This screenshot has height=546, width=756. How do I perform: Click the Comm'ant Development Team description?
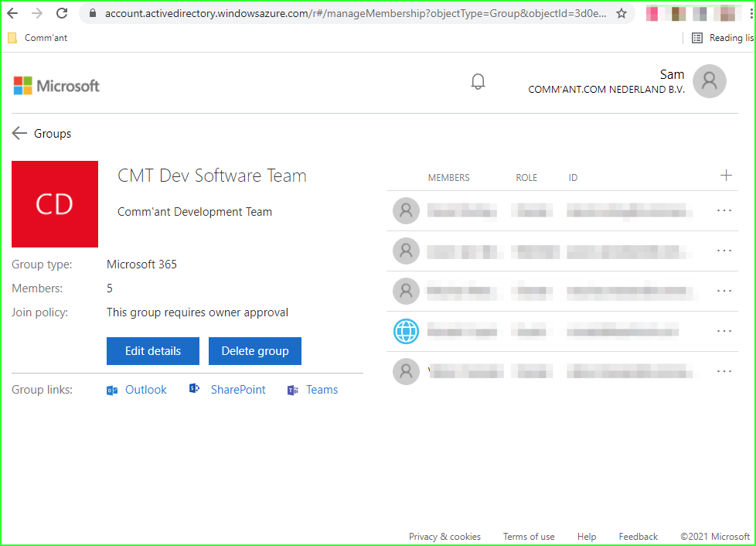point(195,212)
